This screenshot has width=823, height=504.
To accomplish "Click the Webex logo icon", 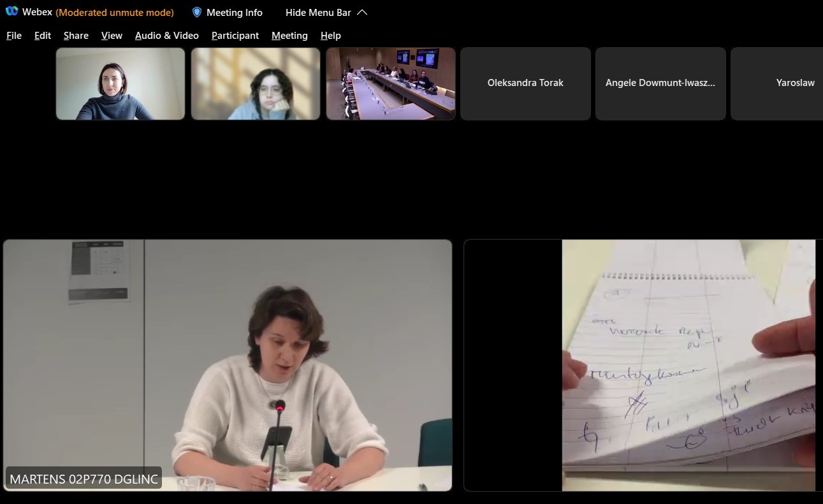I will (11, 12).
